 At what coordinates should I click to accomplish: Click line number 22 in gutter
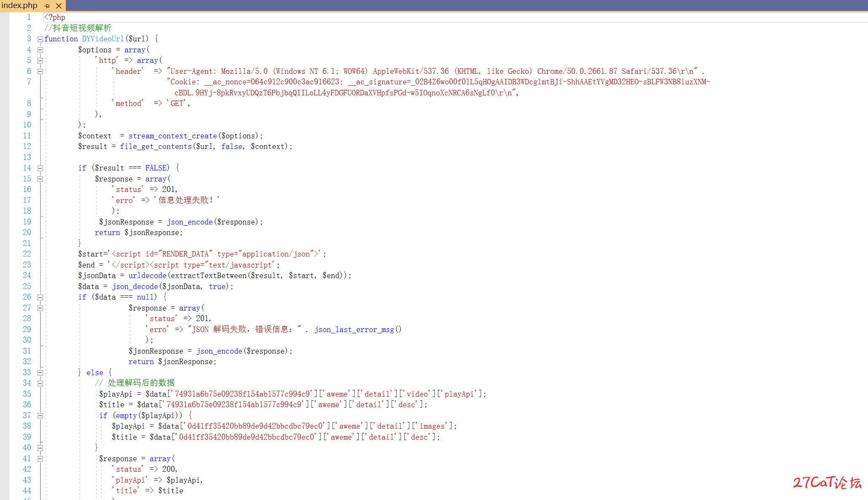27,254
